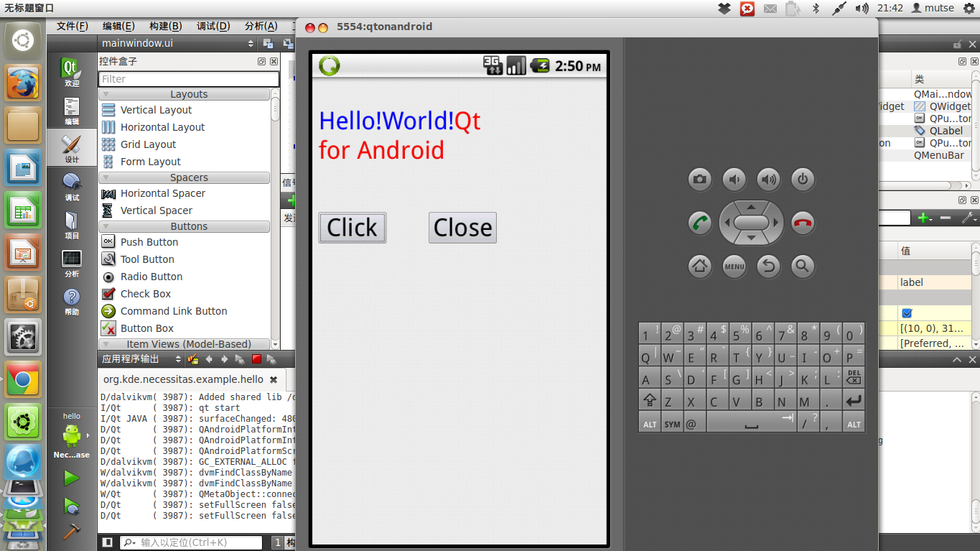Go to next output item arrow

coord(225,359)
